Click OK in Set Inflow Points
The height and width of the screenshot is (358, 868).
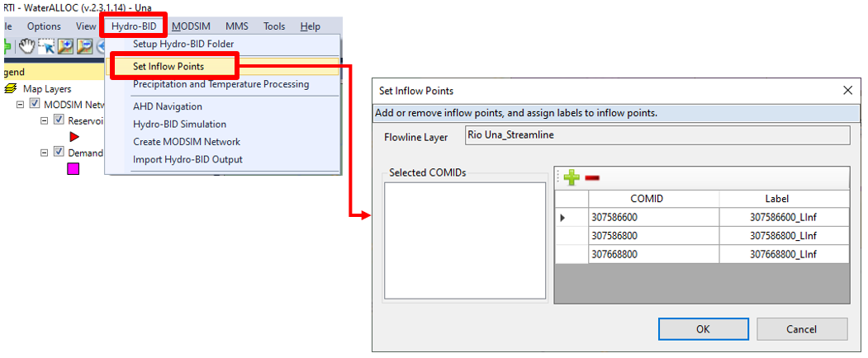pos(703,329)
